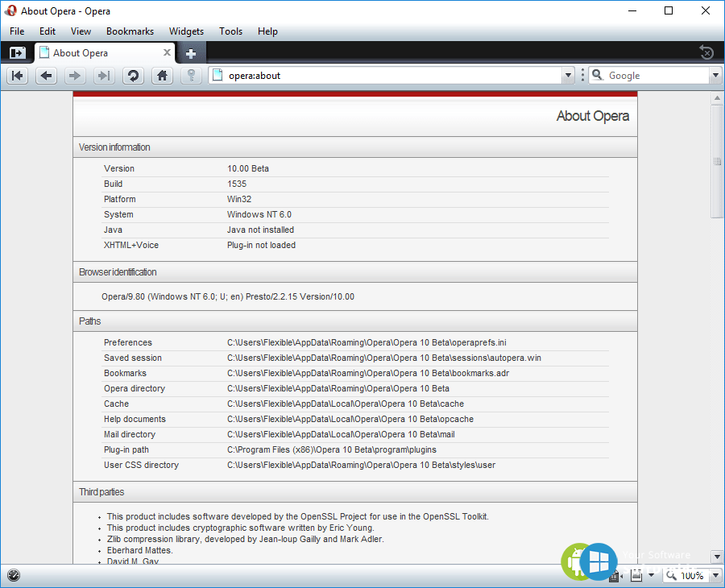Go forward with the Forward arrow button
725x588 pixels.
click(x=75, y=76)
